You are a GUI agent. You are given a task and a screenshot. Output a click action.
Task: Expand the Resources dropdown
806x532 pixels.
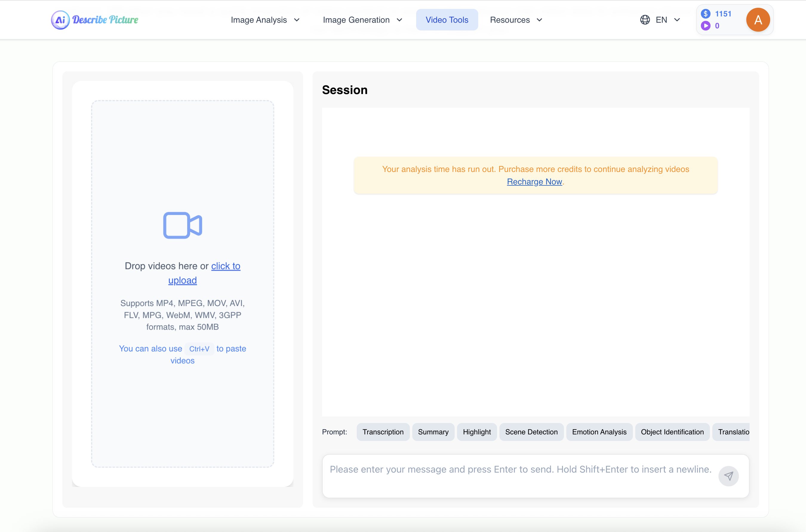pyautogui.click(x=516, y=20)
